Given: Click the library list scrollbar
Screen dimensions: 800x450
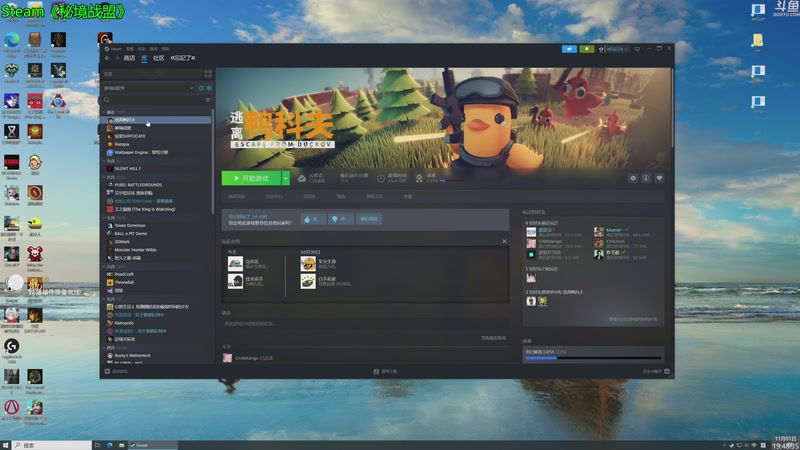Looking at the screenshot, I should (x=213, y=163).
